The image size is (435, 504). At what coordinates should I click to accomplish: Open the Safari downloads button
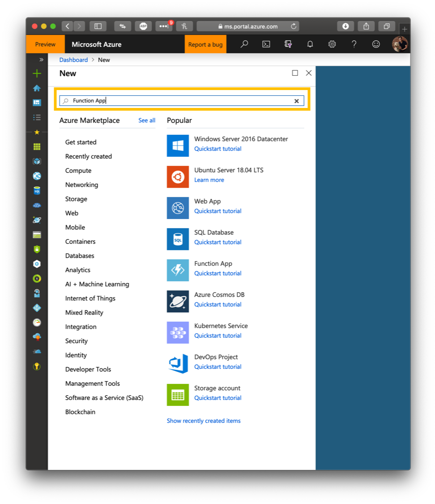coord(345,26)
